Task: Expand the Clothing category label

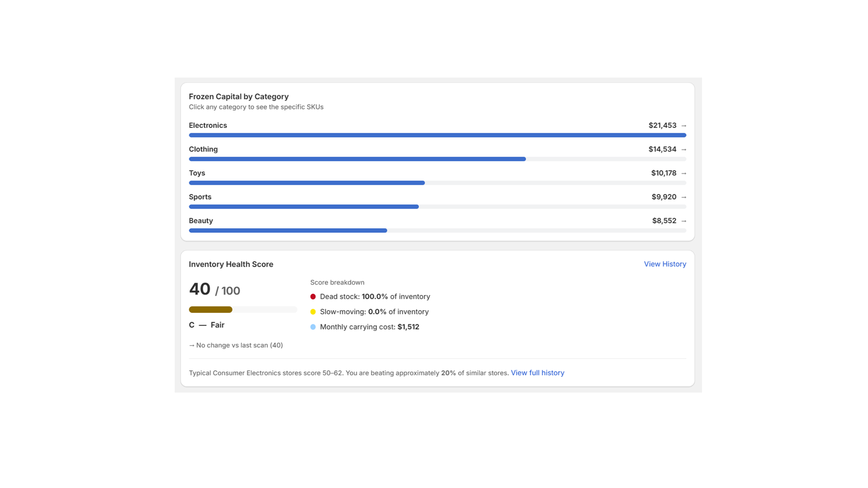Action: click(x=203, y=149)
